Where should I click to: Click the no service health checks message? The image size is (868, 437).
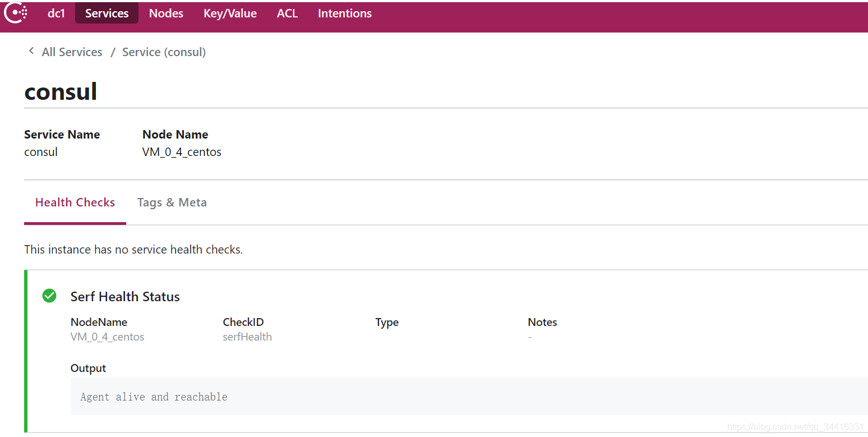coord(133,250)
